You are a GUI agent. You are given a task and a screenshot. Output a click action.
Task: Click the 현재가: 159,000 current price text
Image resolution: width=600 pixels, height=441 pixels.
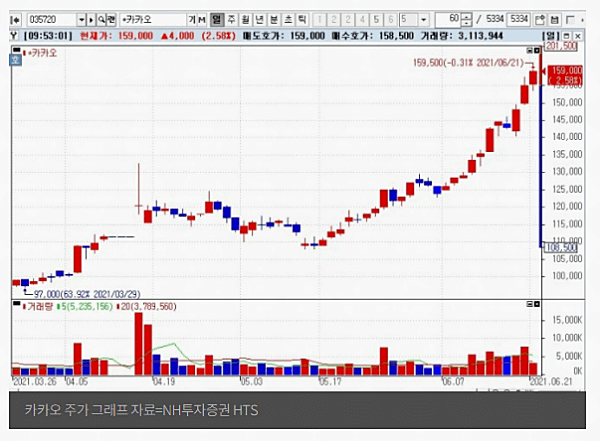point(116,36)
